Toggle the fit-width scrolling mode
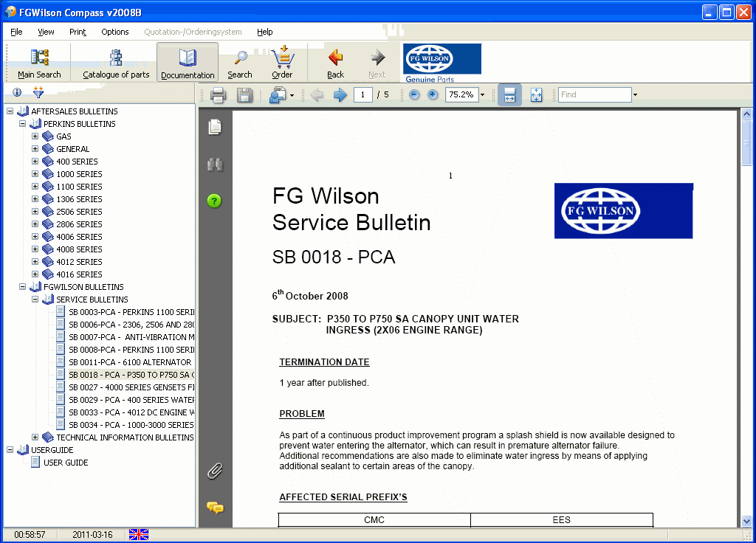This screenshot has width=756, height=543. [509, 95]
